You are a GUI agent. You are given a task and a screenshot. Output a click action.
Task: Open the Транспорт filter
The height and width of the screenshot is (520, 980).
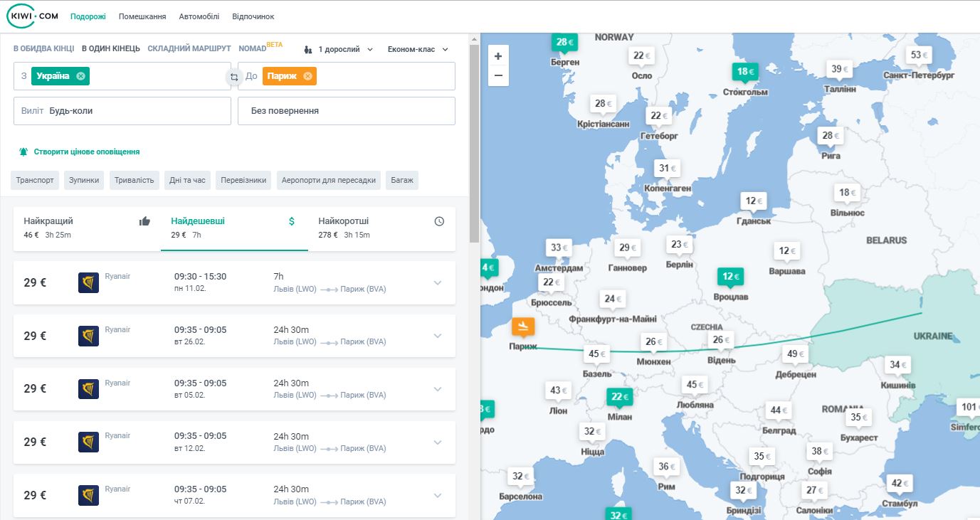click(35, 181)
